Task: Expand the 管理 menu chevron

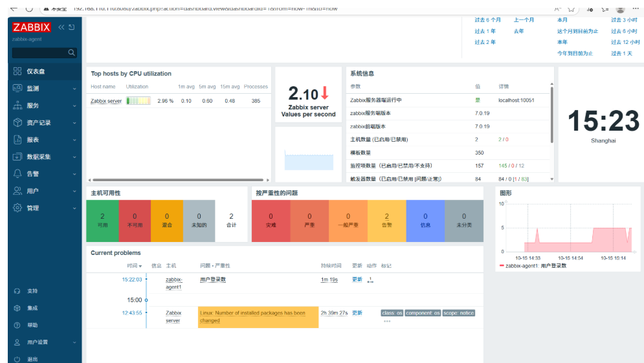Action: pos(74,208)
